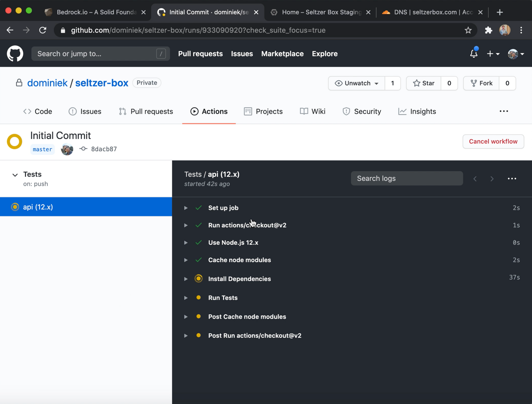Toggle Unwatch repository dropdown

356,83
